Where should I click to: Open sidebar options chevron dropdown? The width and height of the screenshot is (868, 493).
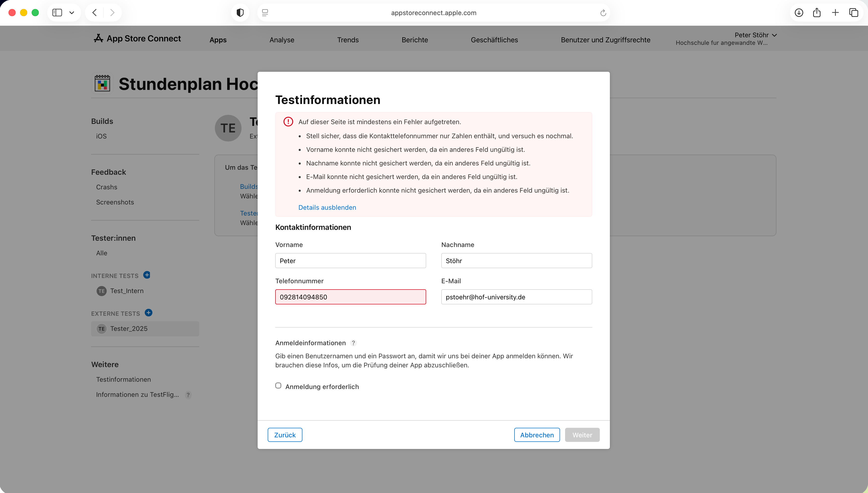coord(72,13)
